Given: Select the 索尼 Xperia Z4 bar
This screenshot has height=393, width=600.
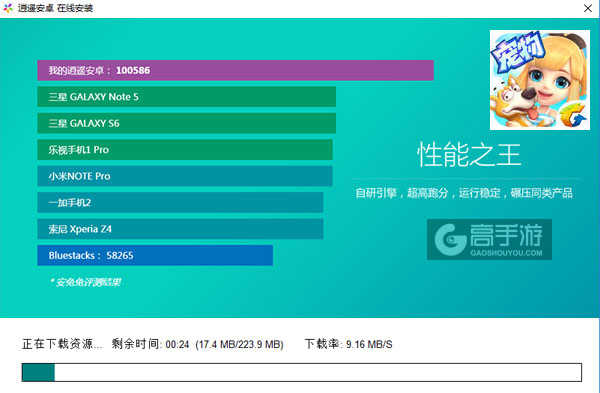Looking at the screenshot, I should [180, 229].
